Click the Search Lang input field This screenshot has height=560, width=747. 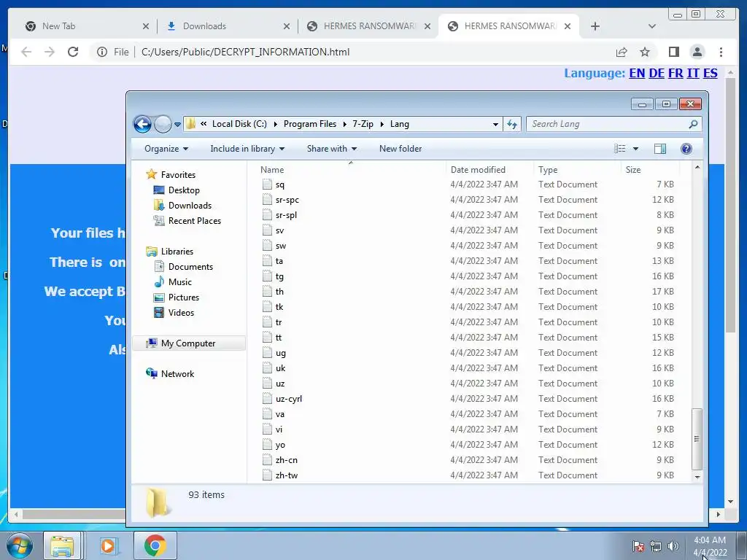(x=607, y=124)
